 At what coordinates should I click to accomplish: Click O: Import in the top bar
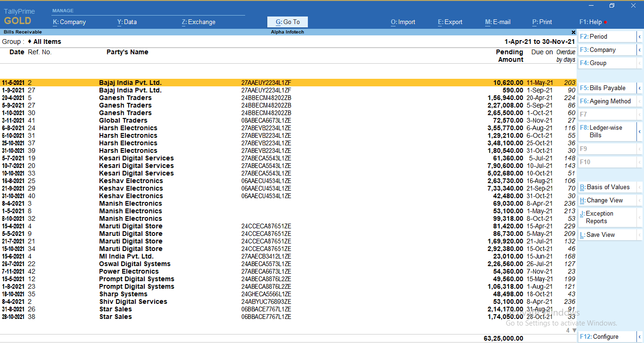pyautogui.click(x=403, y=22)
